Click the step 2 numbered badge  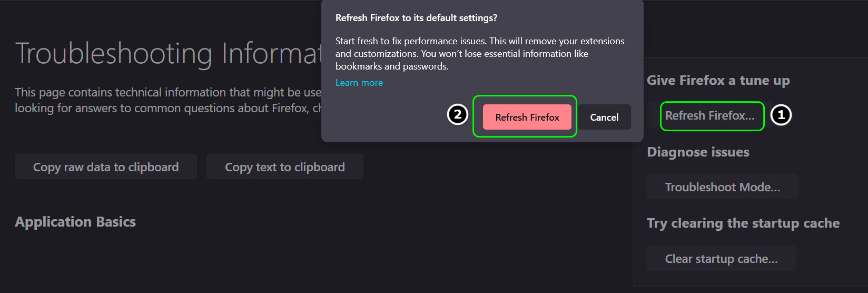[458, 114]
